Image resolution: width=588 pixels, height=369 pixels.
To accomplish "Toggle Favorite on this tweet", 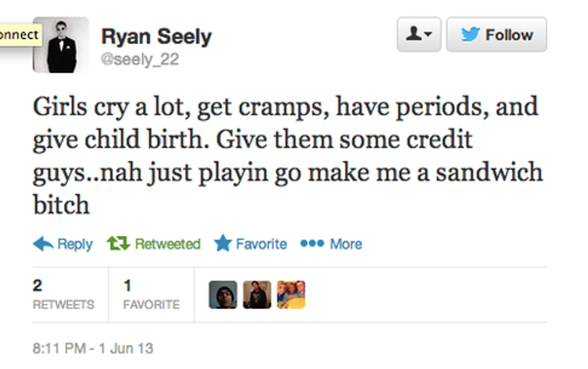I will [261, 244].
